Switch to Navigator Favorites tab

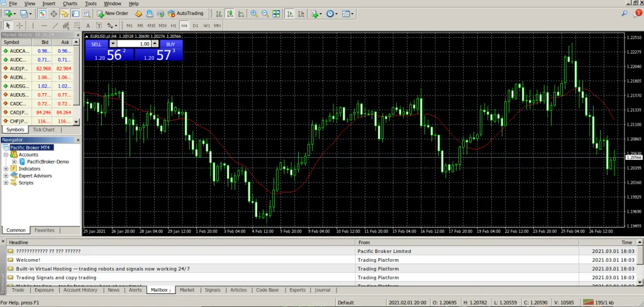tap(45, 230)
